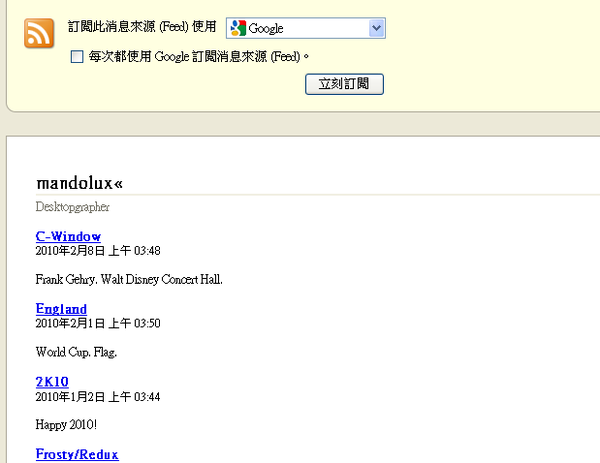Open the feed reader dropdown arrow
Viewport: 600px width, 463px height.
[377, 28]
